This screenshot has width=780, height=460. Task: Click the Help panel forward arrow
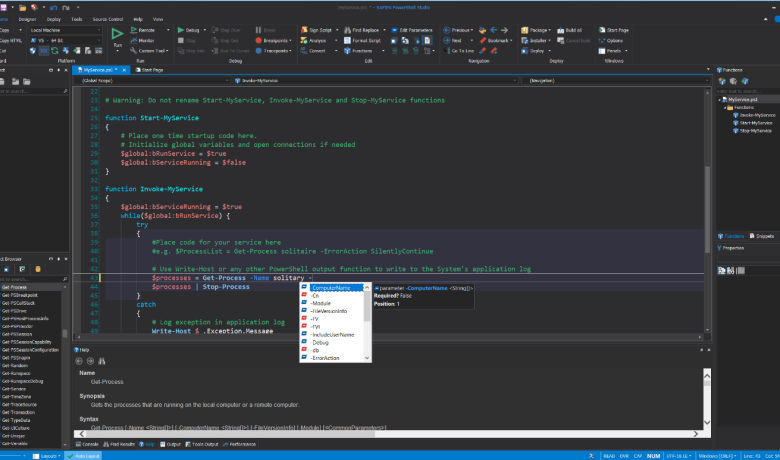point(90,361)
